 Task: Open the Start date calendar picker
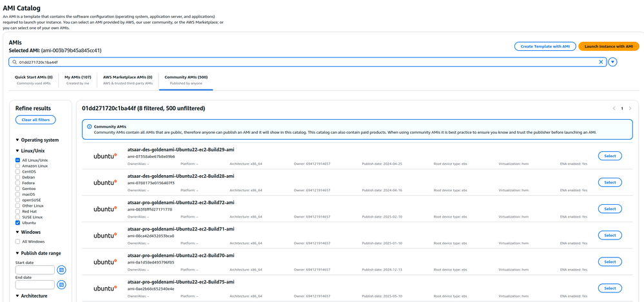[62, 270]
